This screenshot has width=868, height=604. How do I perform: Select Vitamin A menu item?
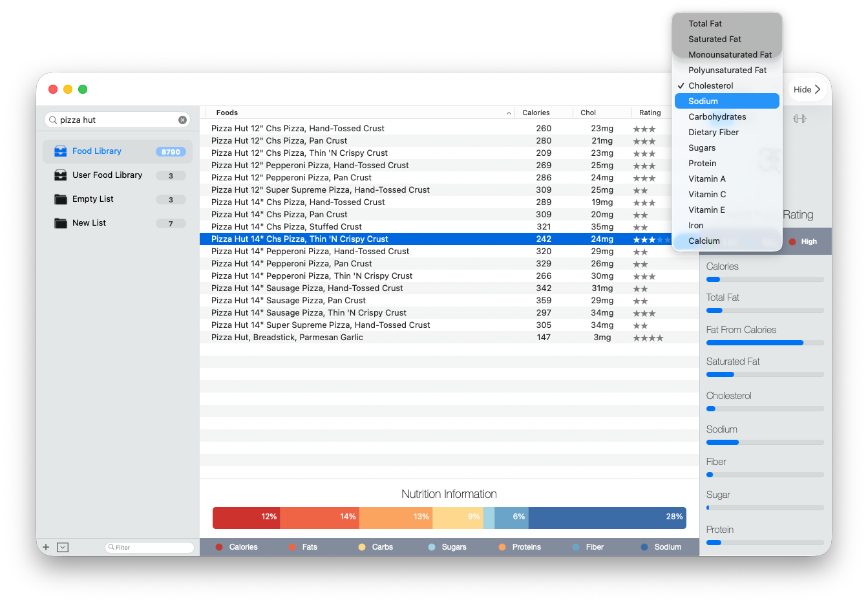point(727,178)
